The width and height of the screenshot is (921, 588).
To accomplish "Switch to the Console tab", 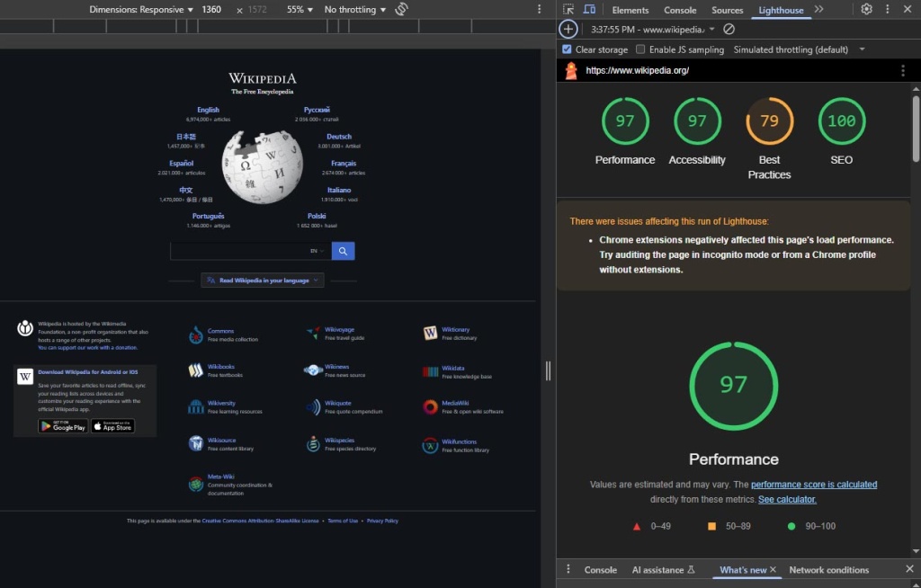I will pos(680,10).
